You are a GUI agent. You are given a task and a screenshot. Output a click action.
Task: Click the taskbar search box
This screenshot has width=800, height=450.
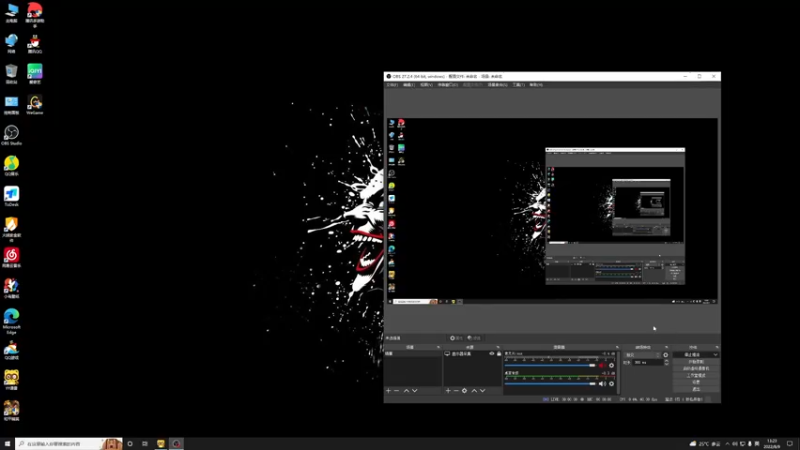pyautogui.click(x=69, y=444)
